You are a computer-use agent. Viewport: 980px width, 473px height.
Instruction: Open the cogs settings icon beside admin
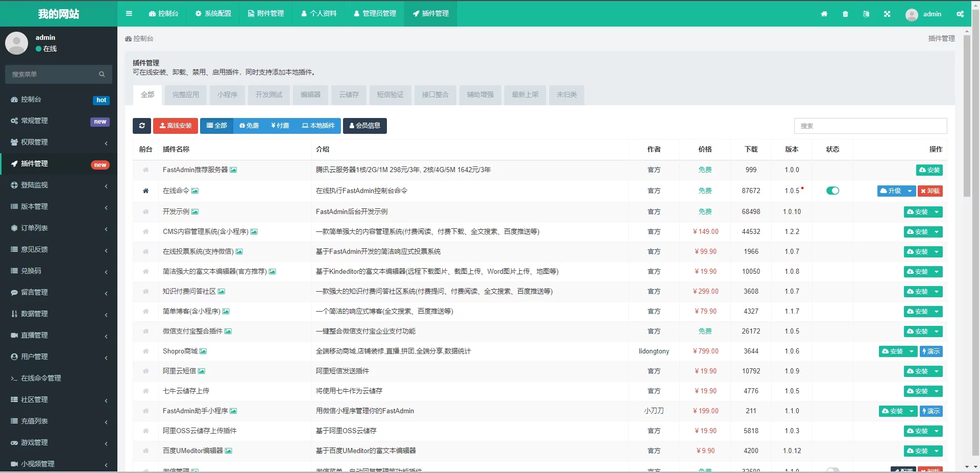(x=960, y=14)
